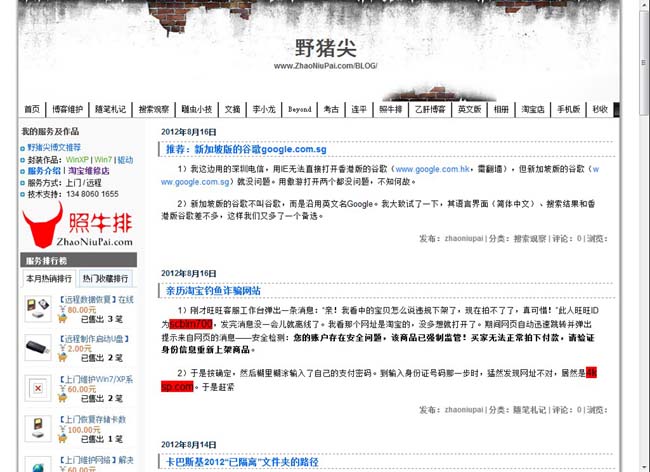This screenshot has width=650, height=472.
Task: Select the 照牛排 menu item
Action: (x=390, y=109)
